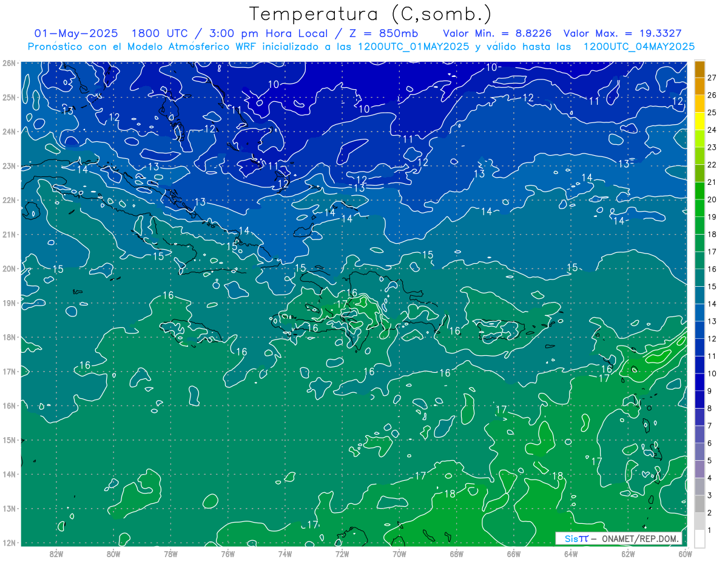This screenshot has height=562, width=728.
Task: Click the '78W' longitude axis label
Action: [x=170, y=553]
